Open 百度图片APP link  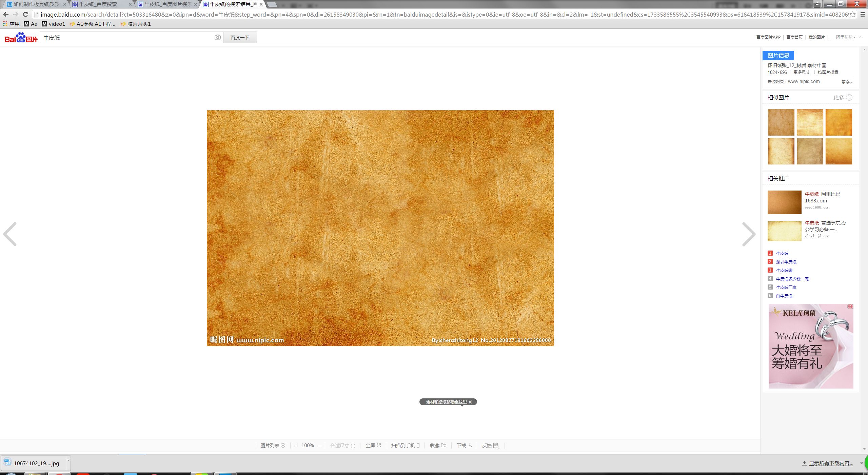click(768, 37)
